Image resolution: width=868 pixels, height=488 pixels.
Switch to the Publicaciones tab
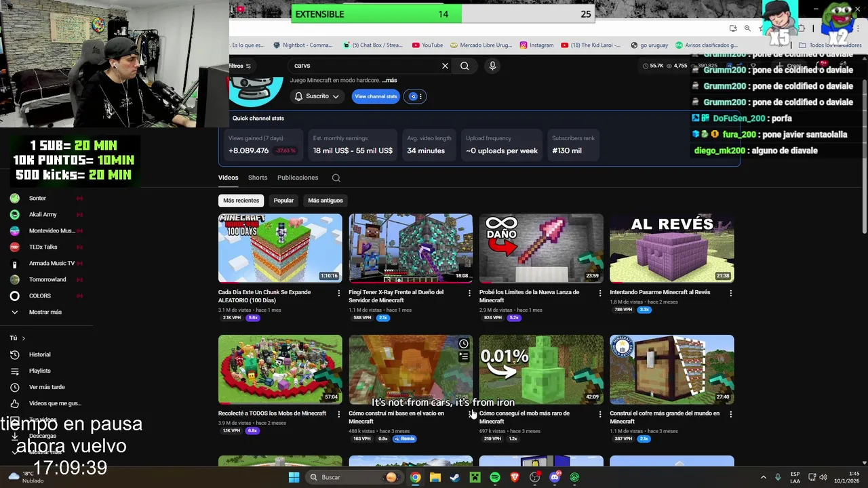coord(298,178)
